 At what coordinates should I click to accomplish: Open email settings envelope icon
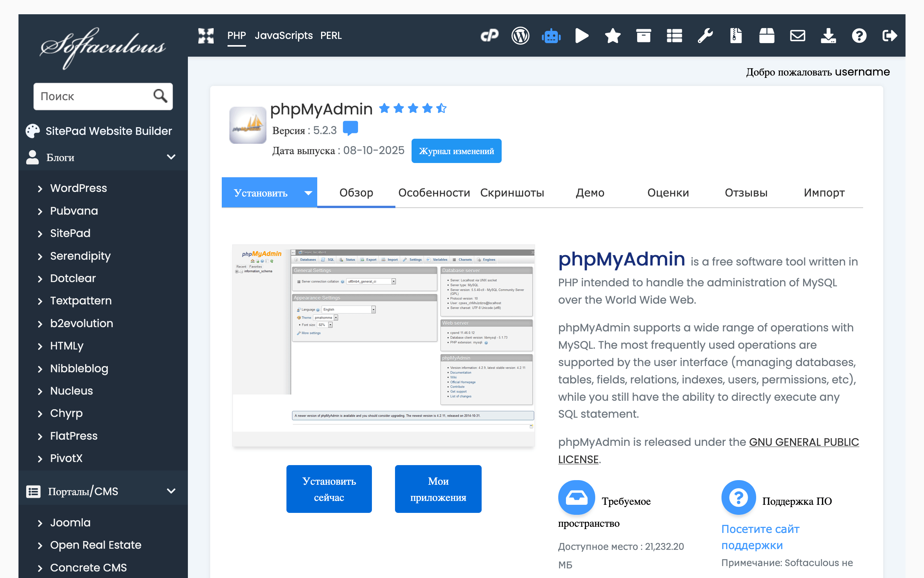tap(797, 36)
